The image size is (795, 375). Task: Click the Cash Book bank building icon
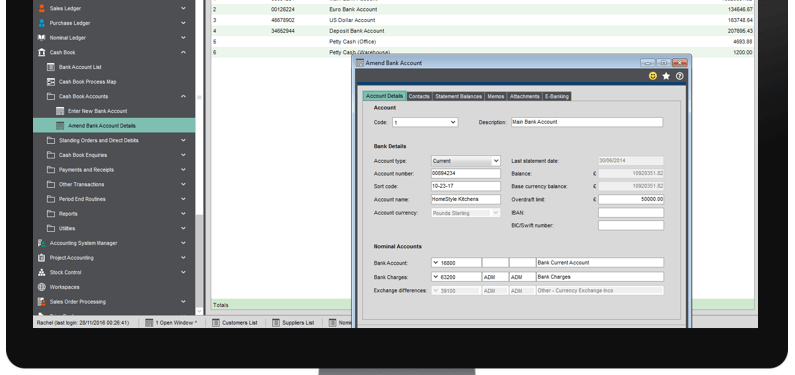[x=42, y=52]
